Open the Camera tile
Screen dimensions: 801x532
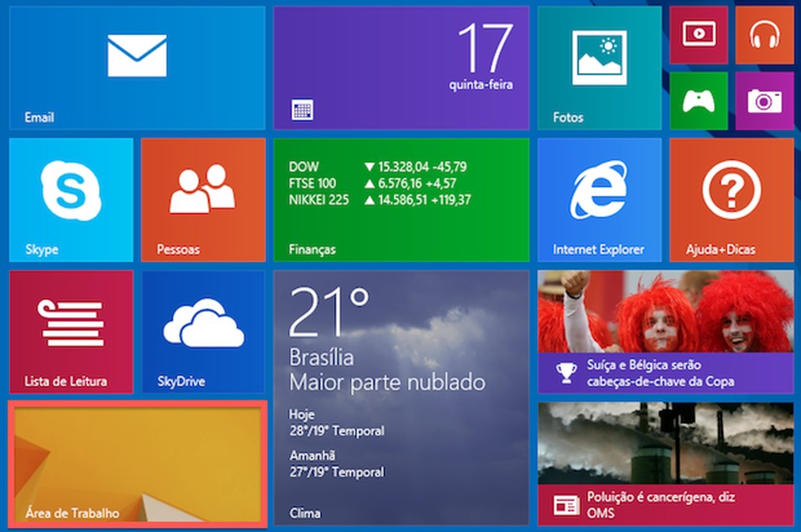tap(764, 101)
